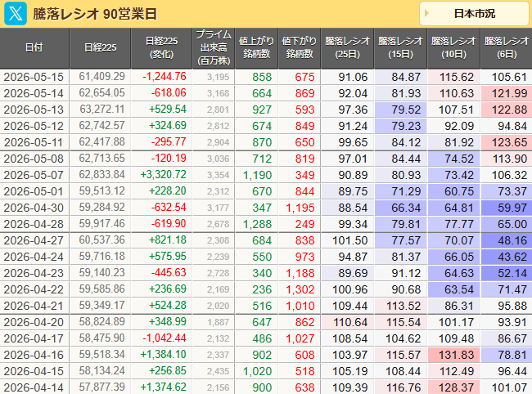The height and width of the screenshot is (394, 532).
Task: Select the date 2026-04-30
Action: click(34, 208)
